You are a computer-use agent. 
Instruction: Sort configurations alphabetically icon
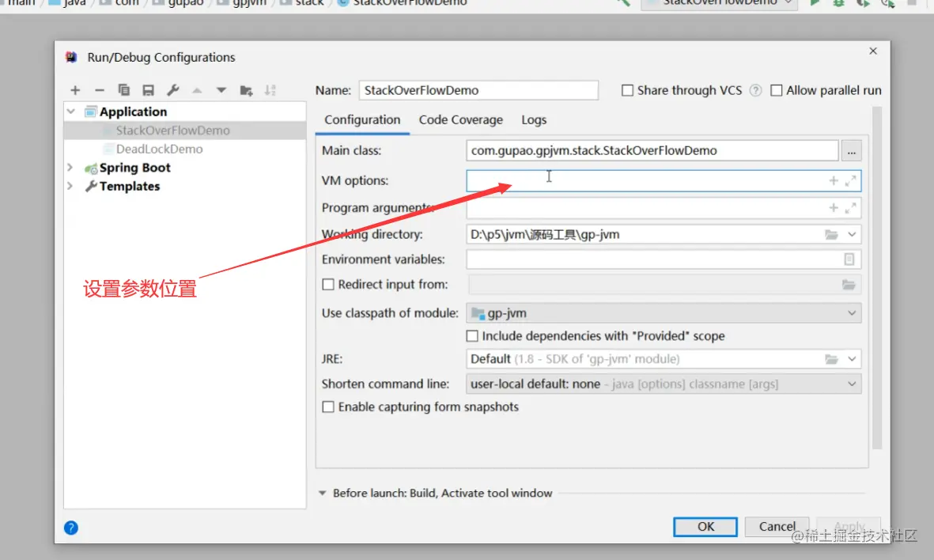click(270, 90)
